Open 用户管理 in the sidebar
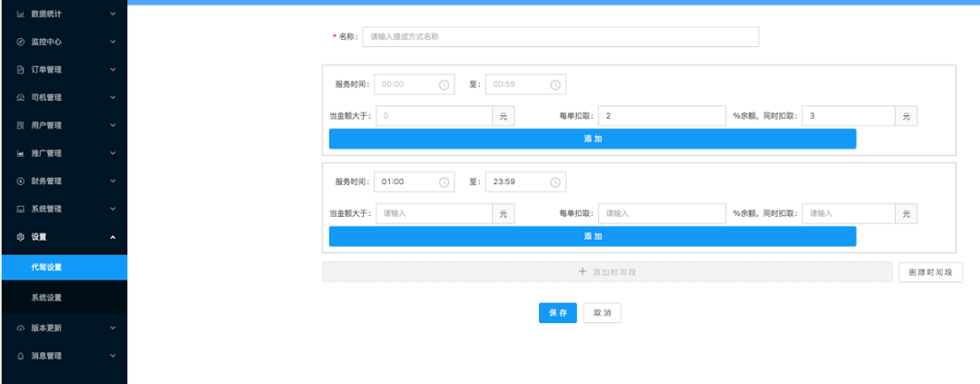Viewport: 980px width, 384px height. click(x=47, y=125)
